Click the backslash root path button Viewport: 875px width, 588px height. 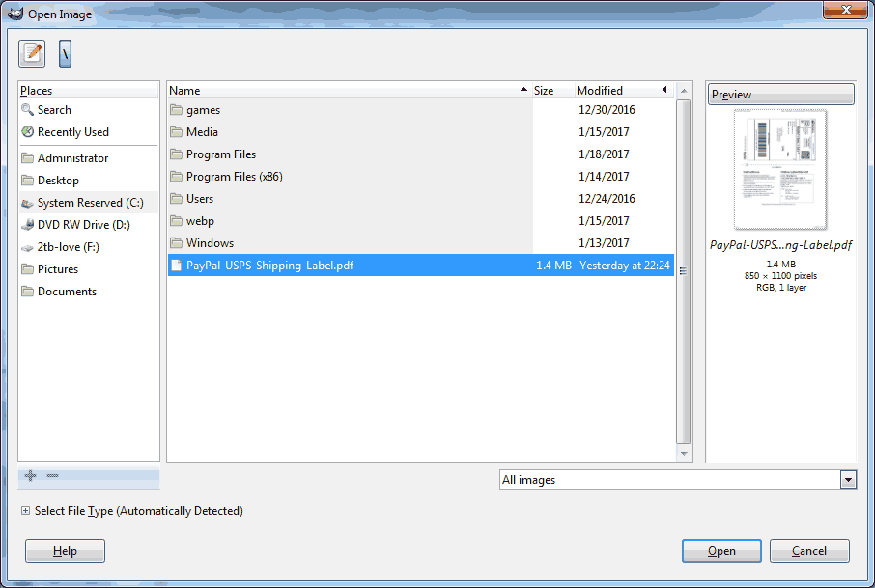tap(66, 53)
